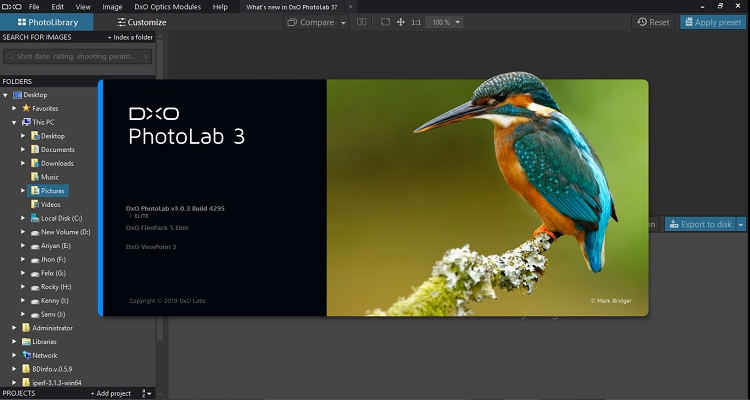Open the DxO Optics Modules menu
Screen dimensions: 750x400
point(167,7)
